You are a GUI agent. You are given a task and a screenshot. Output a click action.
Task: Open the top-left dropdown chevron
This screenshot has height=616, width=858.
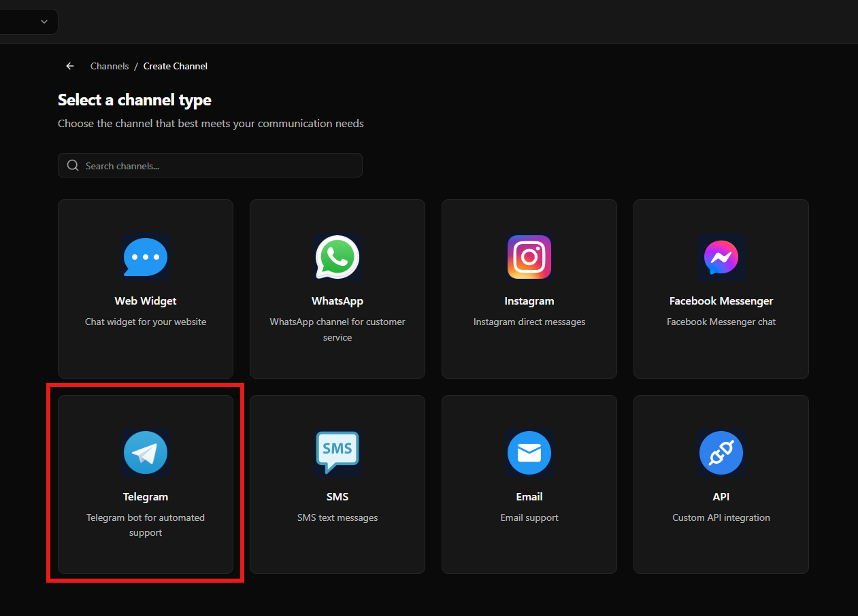pos(44,22)
